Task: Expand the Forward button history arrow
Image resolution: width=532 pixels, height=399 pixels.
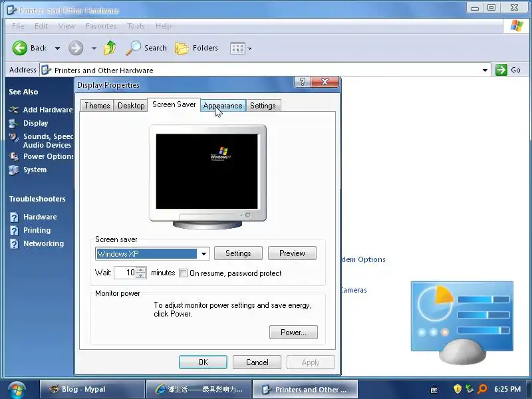Action: (94, 49)
